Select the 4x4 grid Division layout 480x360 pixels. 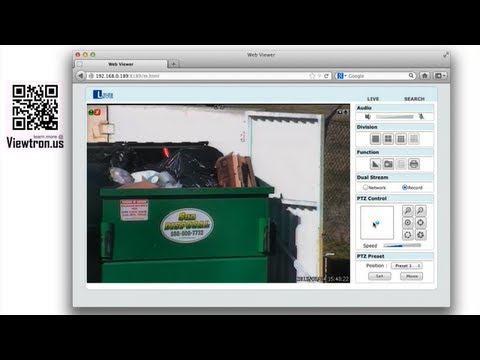click(414, 139)
